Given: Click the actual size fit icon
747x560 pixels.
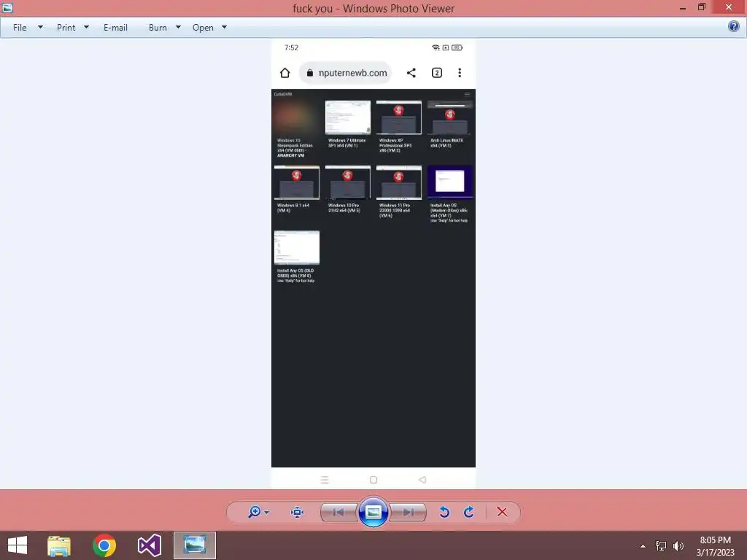Looking at the screenshot, I should [298, 512].
